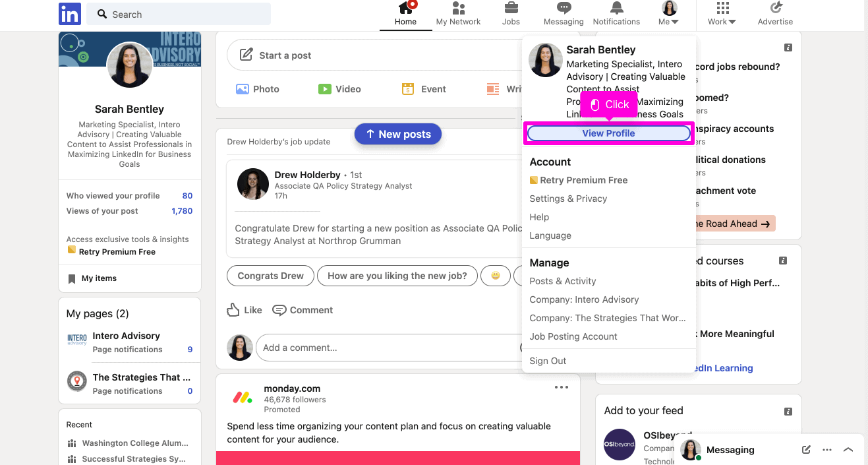Open Posts & Activity from Manage
The height and width of the screenshot is (465, 868).
click(x=563, y=281)
